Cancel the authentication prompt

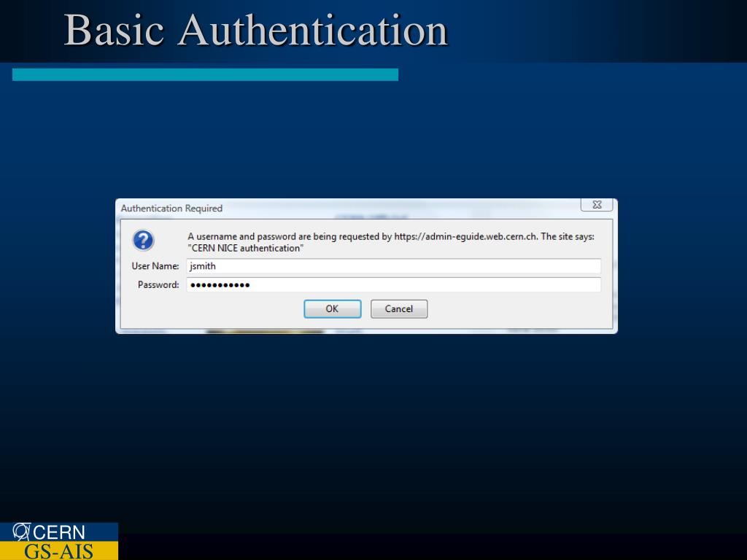(x=399, y=308)
